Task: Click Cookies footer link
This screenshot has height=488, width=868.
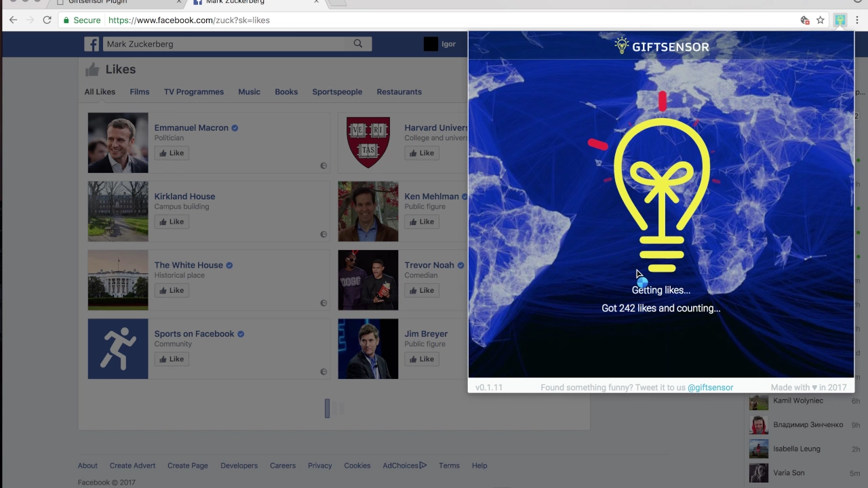Action: coord(357,466)
